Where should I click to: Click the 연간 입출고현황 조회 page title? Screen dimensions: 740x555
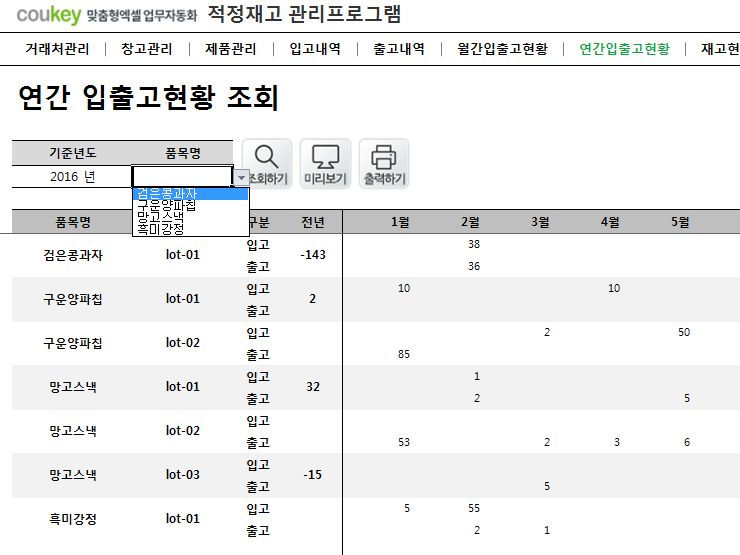(x=149, y=97)
